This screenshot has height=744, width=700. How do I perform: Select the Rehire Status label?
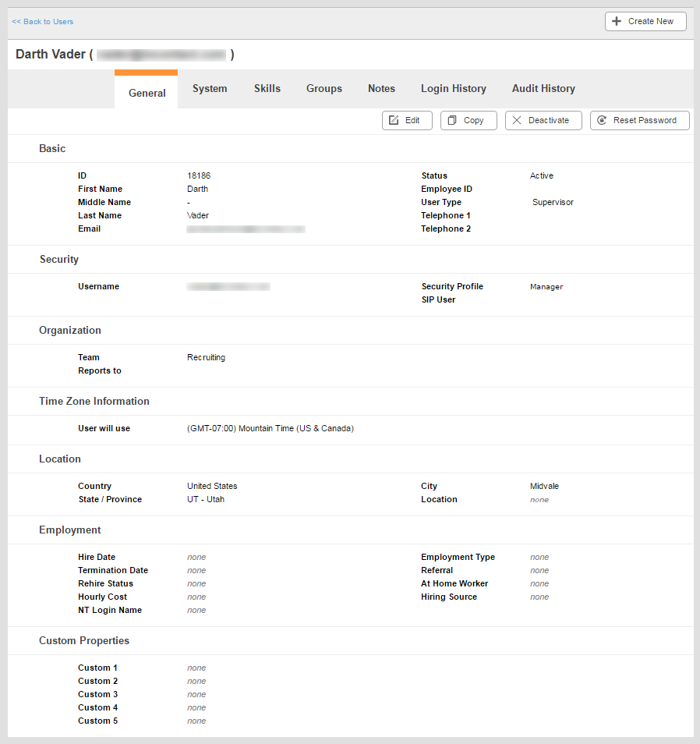(106, 583)
